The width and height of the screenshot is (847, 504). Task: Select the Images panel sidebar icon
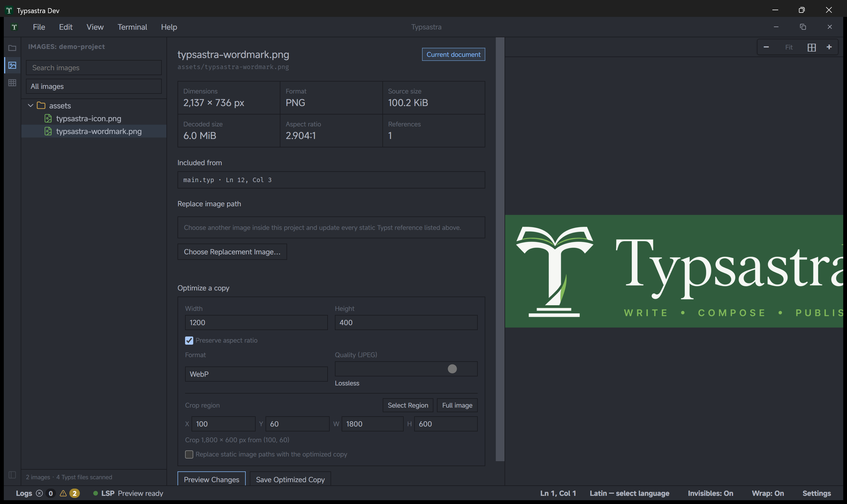click(12, 65)
